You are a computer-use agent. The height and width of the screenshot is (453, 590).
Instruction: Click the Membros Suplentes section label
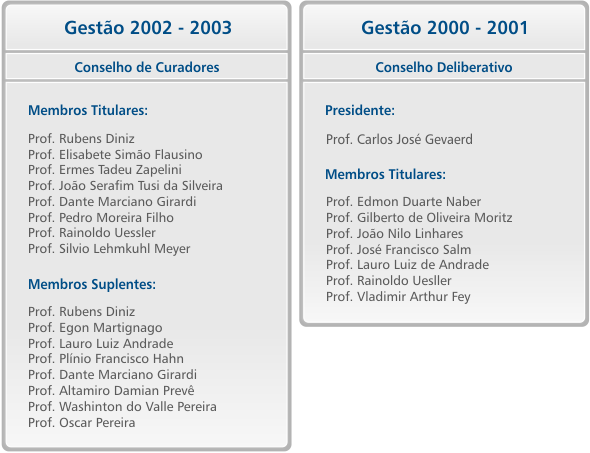92,284
